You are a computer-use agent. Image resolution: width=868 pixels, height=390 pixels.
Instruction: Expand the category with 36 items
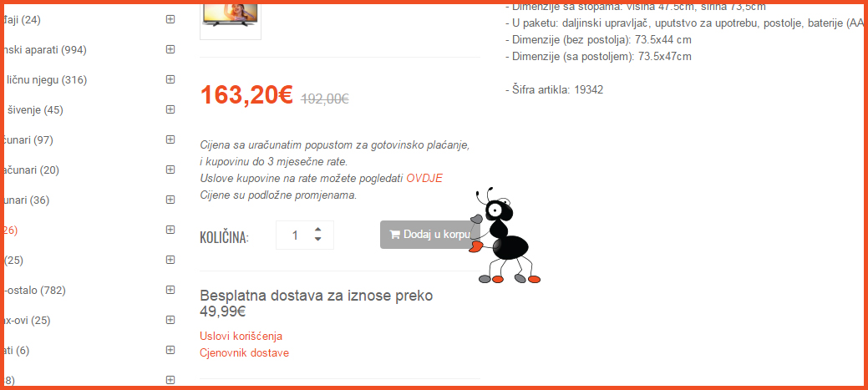pyautogui.click(x=170, y=199)
